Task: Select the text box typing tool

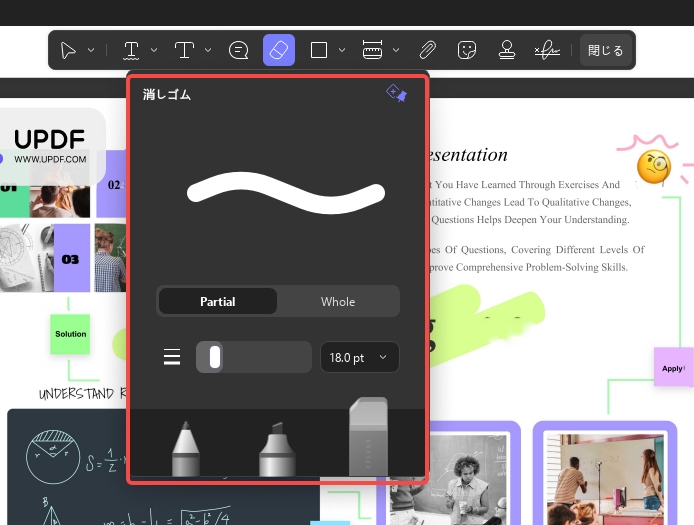Action: pyautogui.click(x=185, y=50)
